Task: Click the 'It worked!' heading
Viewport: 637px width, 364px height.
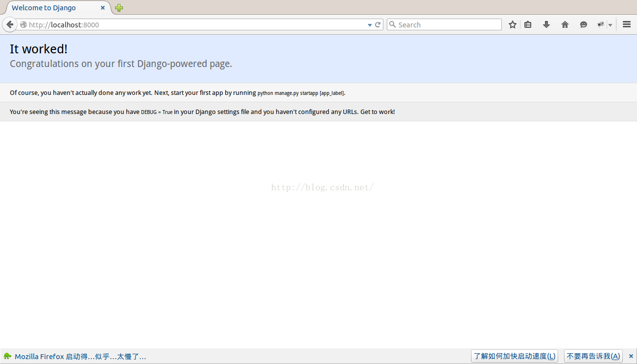Action: 39,49
